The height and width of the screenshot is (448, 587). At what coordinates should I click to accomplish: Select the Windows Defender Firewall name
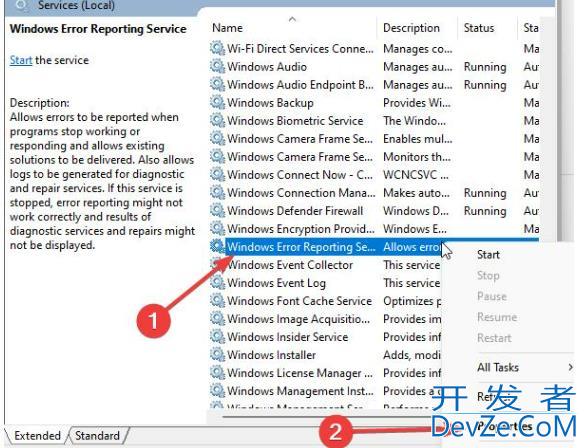click(295, 211)
